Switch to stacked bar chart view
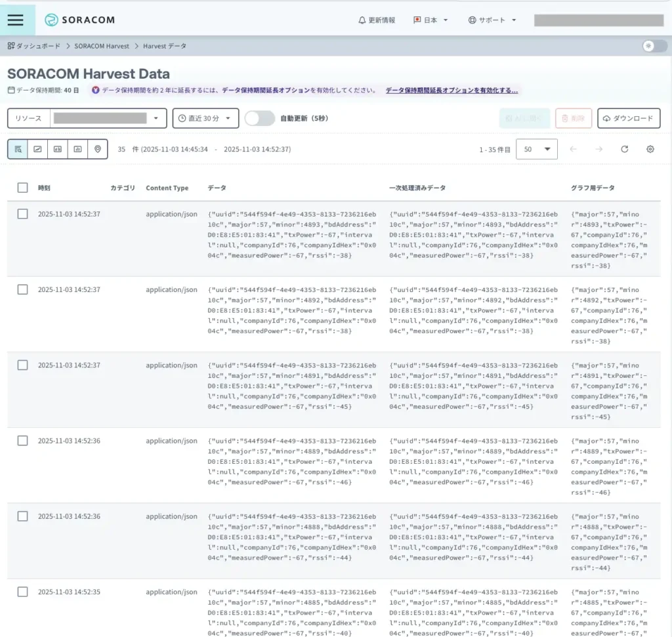Viewport: 672px width, 637px height. pyautogui.click(x=58, y=149)
